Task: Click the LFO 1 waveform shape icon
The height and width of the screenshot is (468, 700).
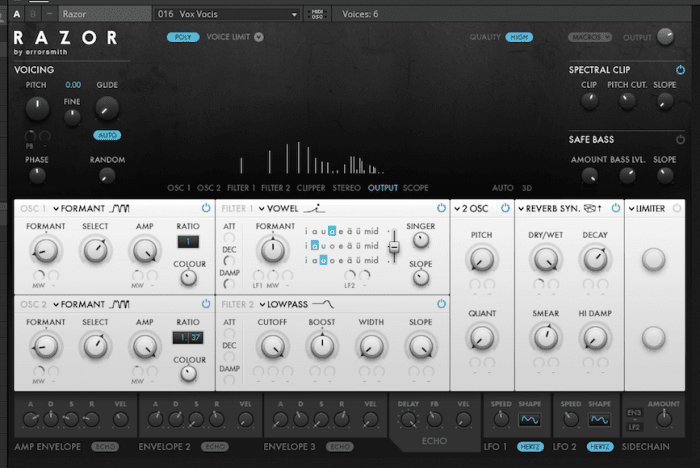Action: [529, 420]
